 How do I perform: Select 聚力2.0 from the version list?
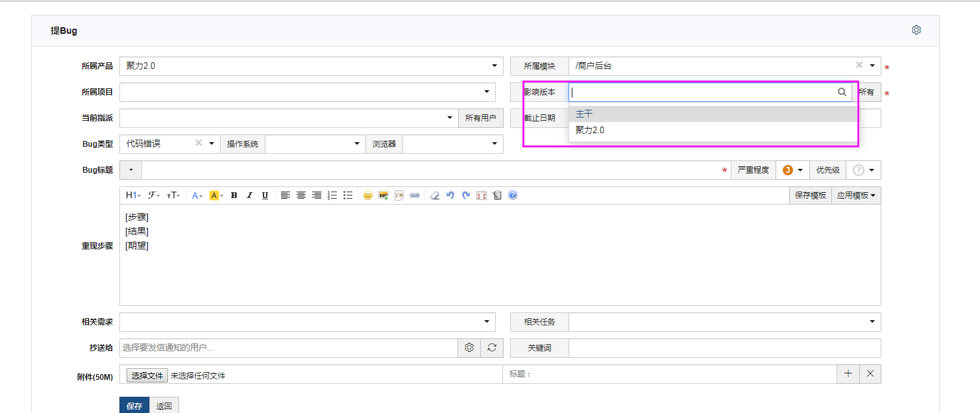713,130
